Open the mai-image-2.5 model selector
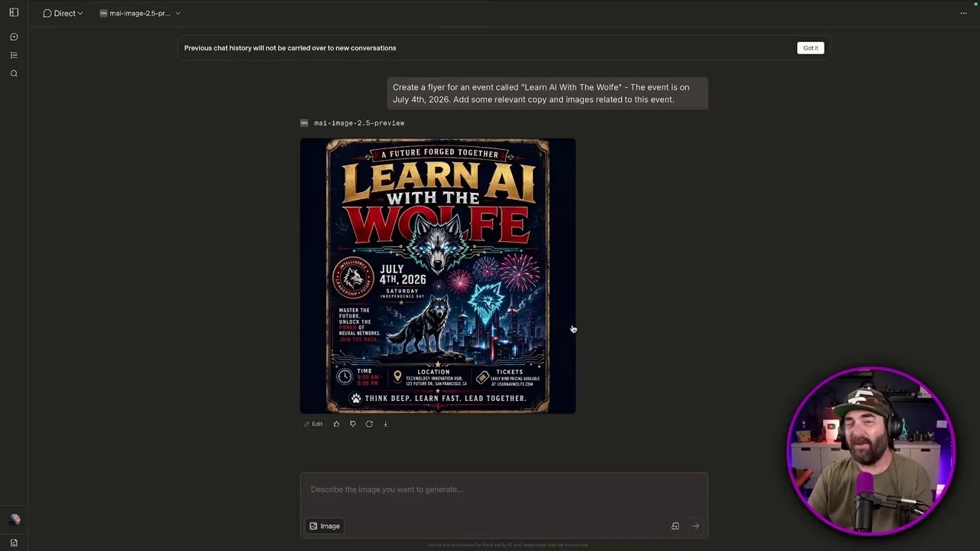The height and width of the screenshot is (551, 980). pyautogui.click(x=140, y=13)
